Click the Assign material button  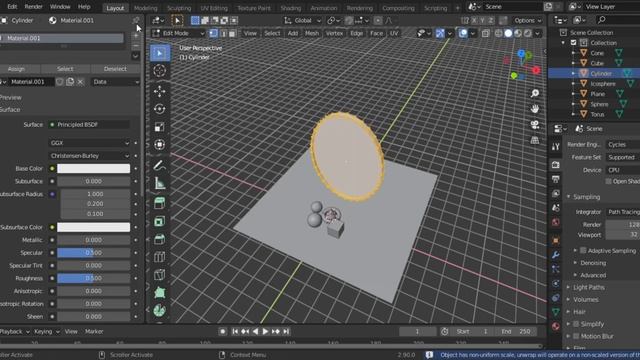[18, 69]
